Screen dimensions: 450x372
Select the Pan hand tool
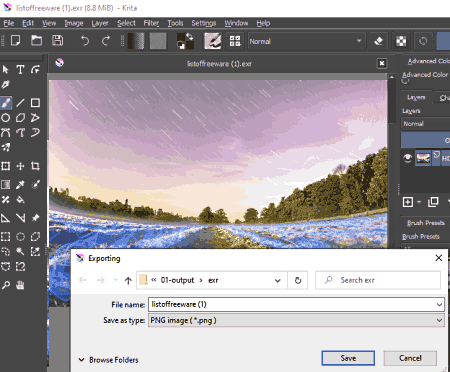[20, 285]
